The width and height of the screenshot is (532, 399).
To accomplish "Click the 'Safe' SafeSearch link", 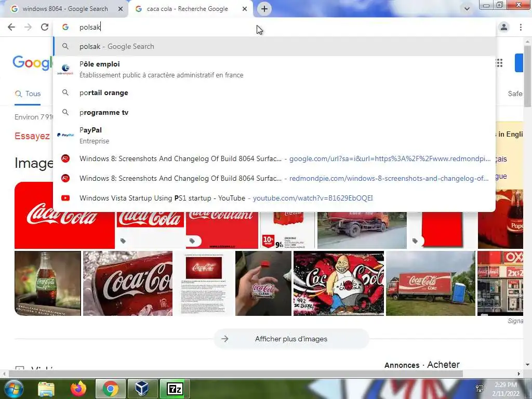I will click(x=515, y=94).
